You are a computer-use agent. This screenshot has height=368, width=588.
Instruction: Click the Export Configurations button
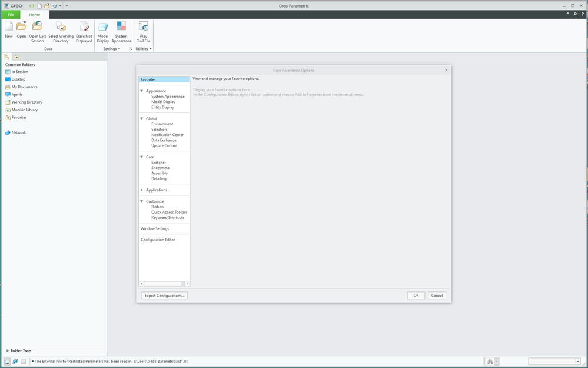165,296
